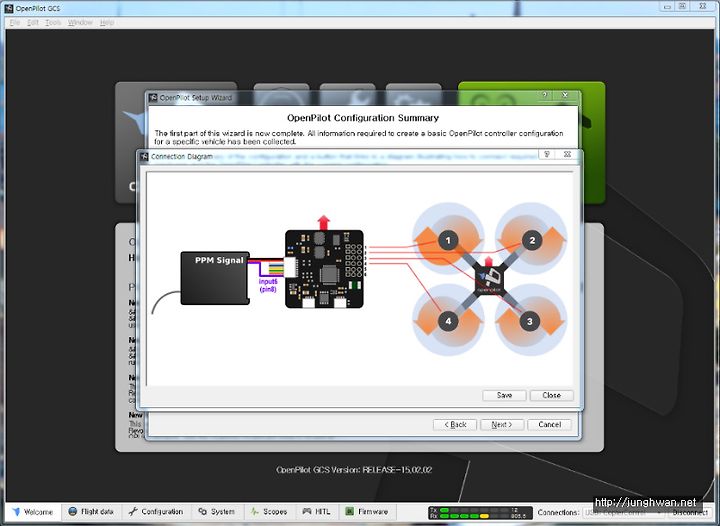720x526 pixels.
Task: Click the OpenPilot Setup Wizard title icon
Action: (153, 97)
